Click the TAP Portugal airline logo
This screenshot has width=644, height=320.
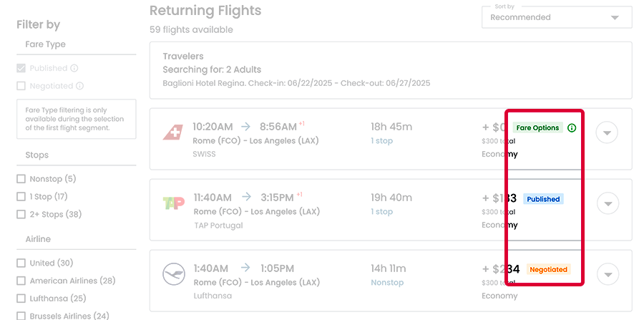pos(174,203)
